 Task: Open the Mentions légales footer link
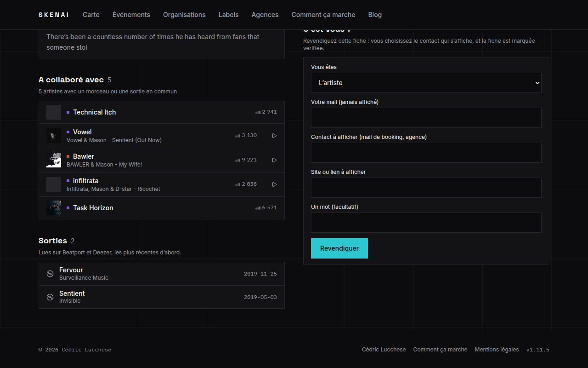pos(497,350)
